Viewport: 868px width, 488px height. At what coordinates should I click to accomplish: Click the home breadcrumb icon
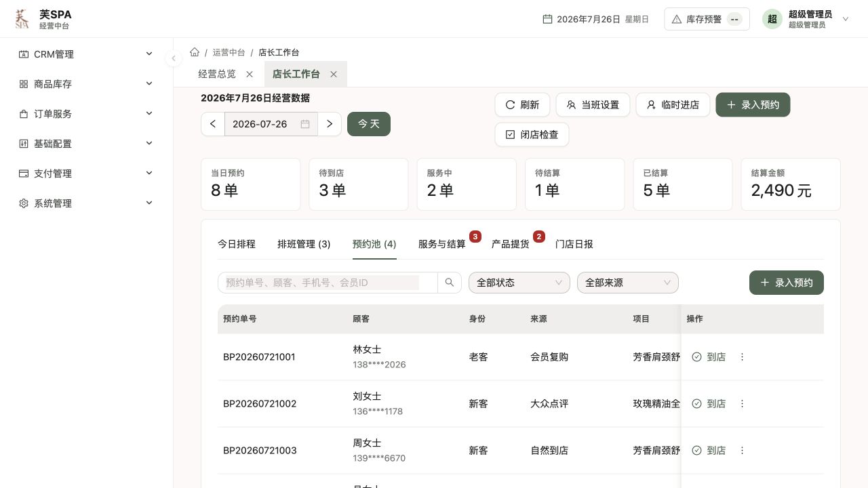tap(195, 52)
